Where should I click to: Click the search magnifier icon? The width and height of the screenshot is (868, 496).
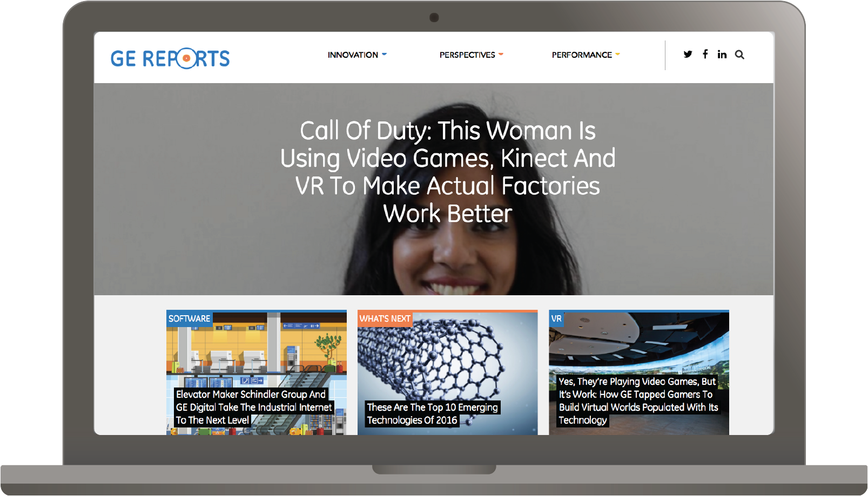740,55
